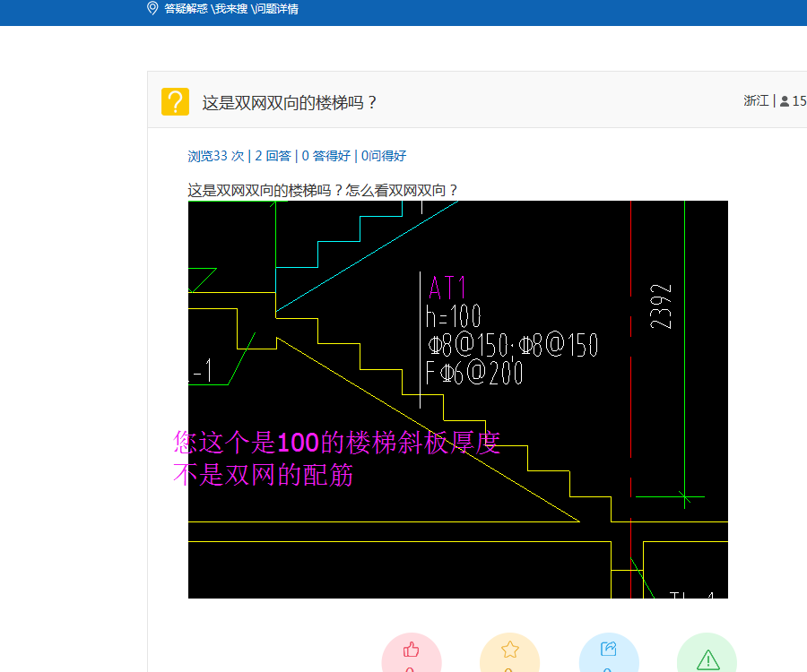Like the question with thumbs-up button

412,652
